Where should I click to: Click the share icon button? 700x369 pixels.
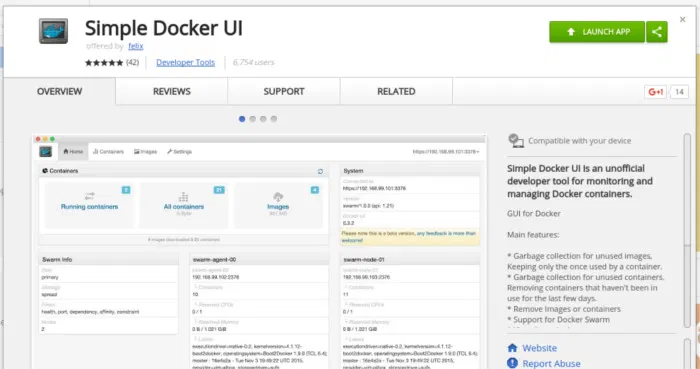pyautogui.click(x=657, y=32)
